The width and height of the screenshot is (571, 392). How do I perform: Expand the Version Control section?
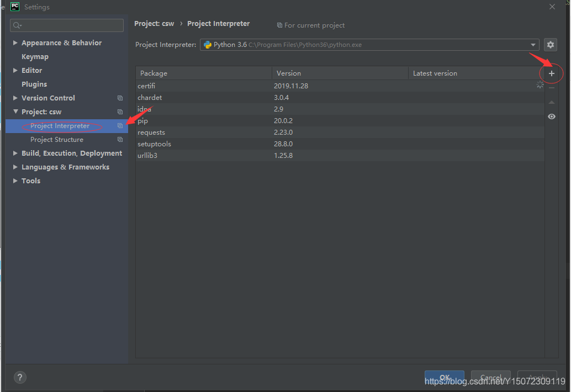pos(15,98)
